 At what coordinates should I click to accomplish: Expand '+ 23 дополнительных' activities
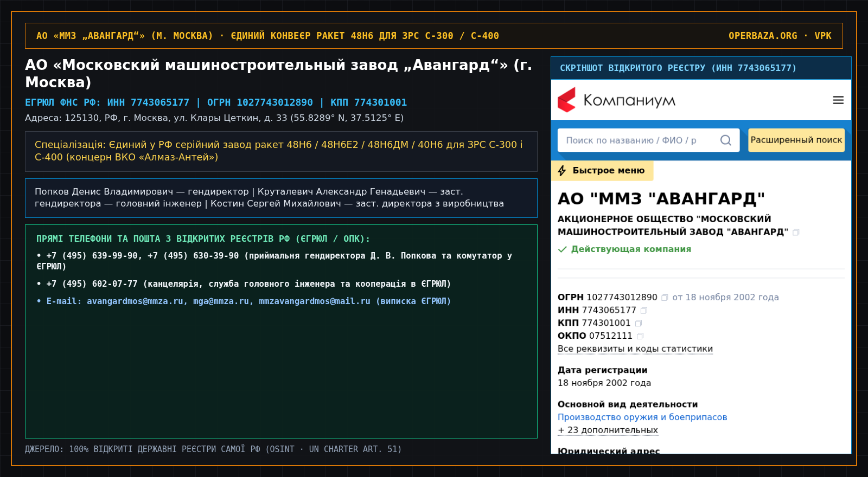coord(608,430)
